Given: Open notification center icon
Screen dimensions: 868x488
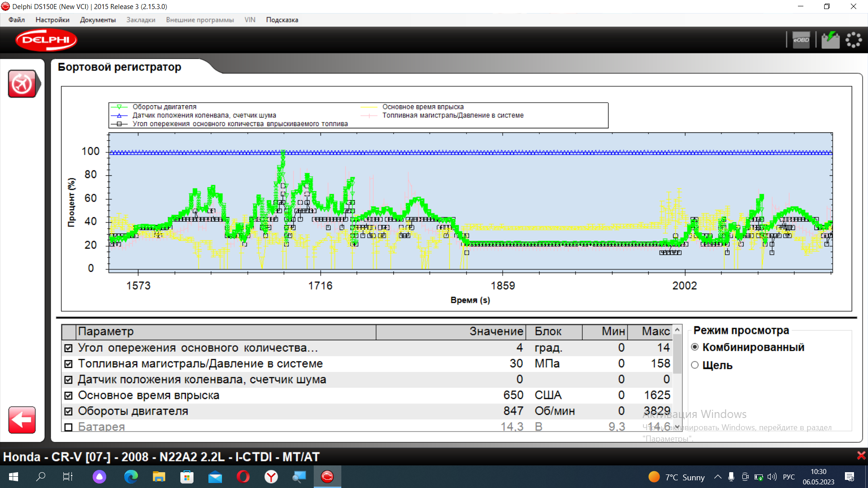Looking at the screenshot, I should [849, 477].
